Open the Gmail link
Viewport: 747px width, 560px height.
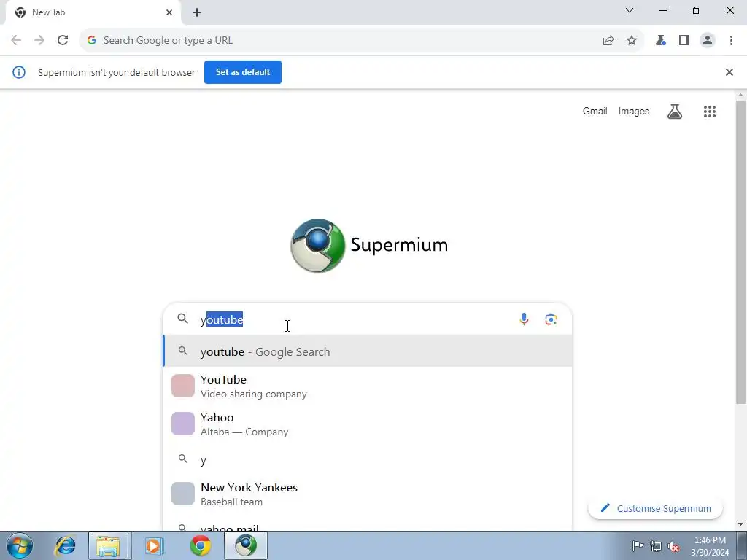[595, 112]
